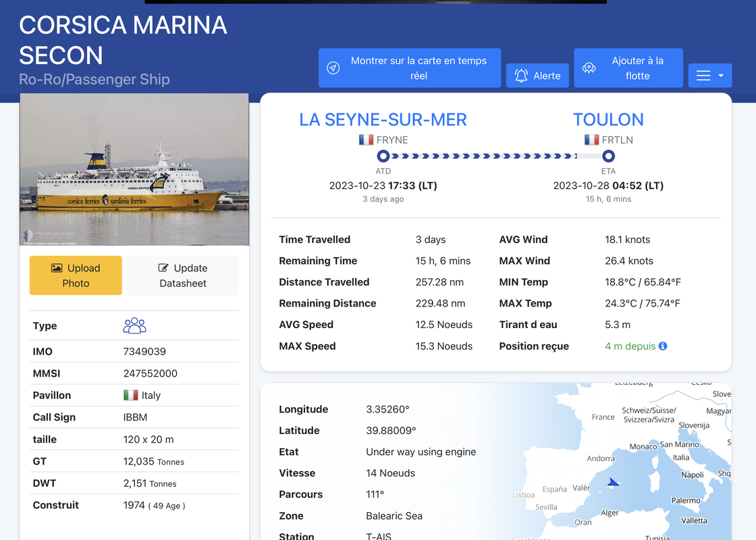Open the Toulon port link
This screenshot has width=756, height=540.
coord(608,119)
